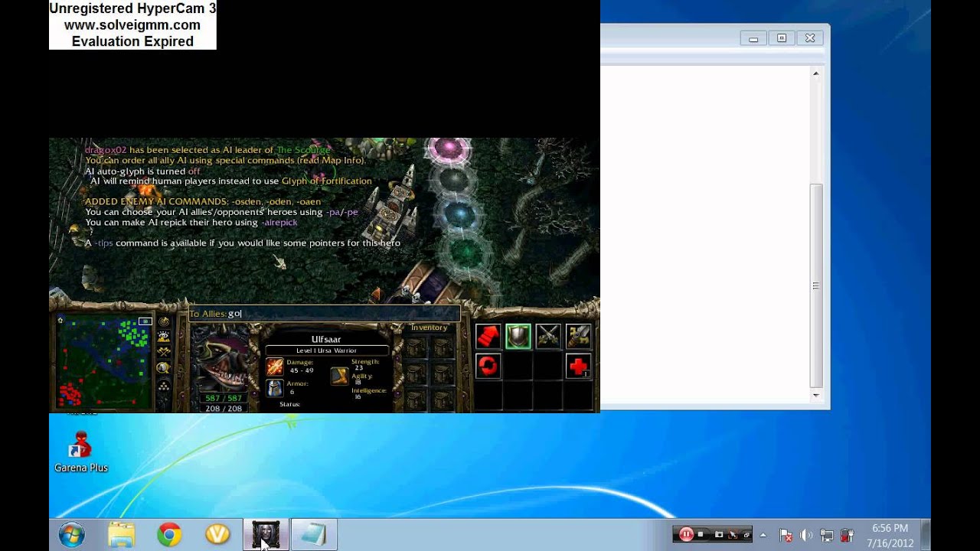Open Windows Explorer from the taskbar
980x551 pixels.
click(x=121, y=534)
